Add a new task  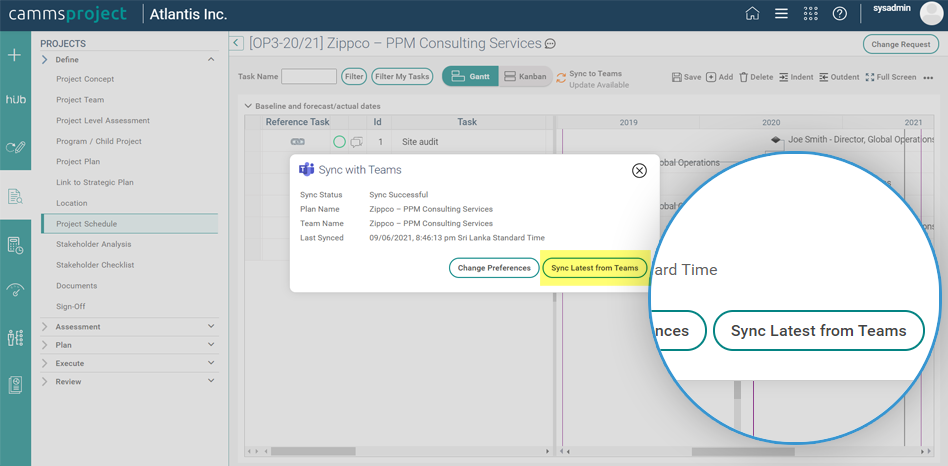click(x=719, y=77)
